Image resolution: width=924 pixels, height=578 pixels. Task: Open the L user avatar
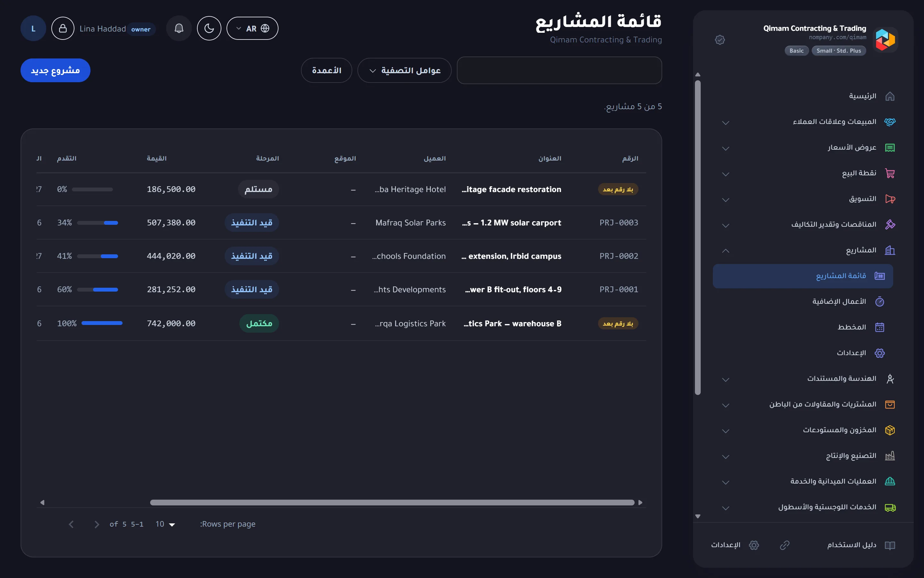(33, 28)
